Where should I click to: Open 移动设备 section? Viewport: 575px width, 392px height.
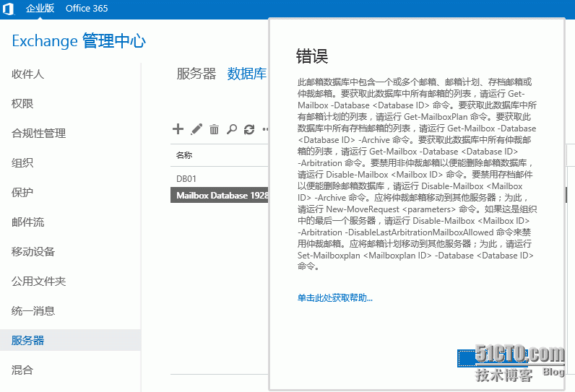pyautogui.click(x=33, y=252)
